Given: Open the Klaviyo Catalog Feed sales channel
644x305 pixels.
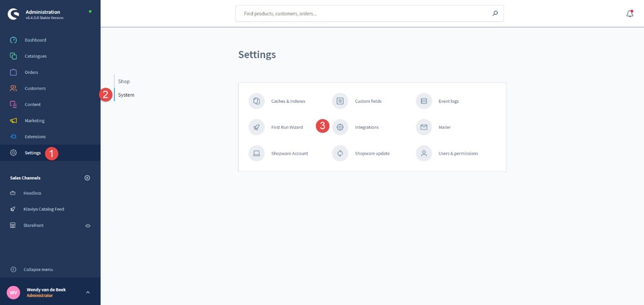Looking at the screenshot, I should (x=44, y=209).
